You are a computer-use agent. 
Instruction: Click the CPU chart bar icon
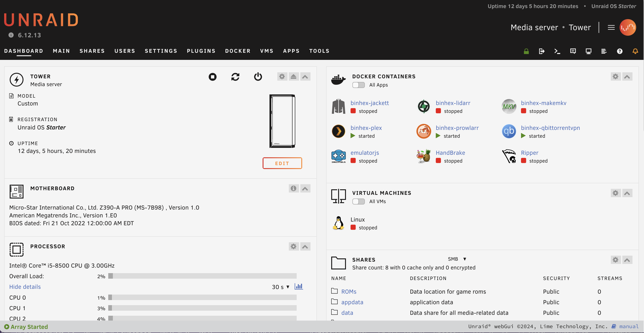coord(299,286)
